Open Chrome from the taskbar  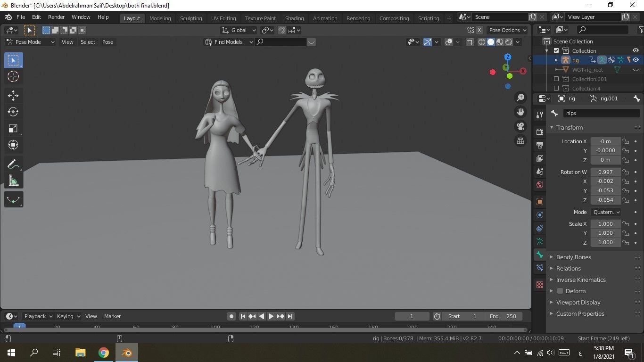click(x=104, y=353)
